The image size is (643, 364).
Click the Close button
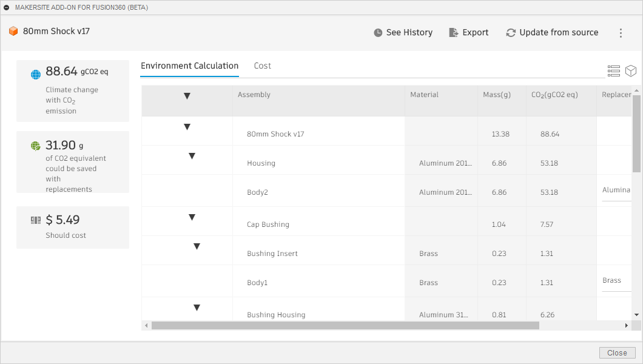pos(617,352)
